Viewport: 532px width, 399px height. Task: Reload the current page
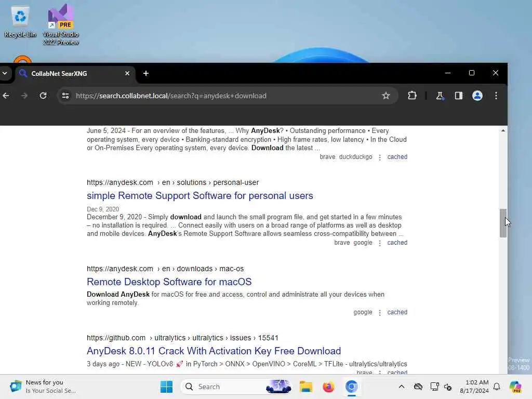43,96
